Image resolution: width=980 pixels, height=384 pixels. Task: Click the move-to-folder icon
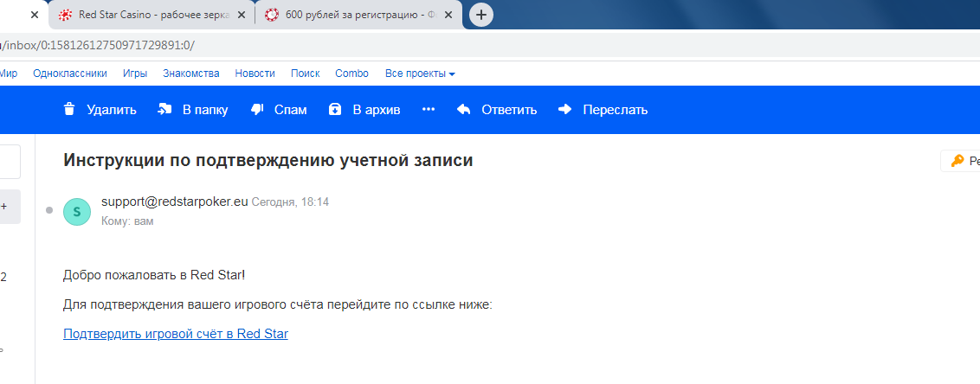click(164, 110)
